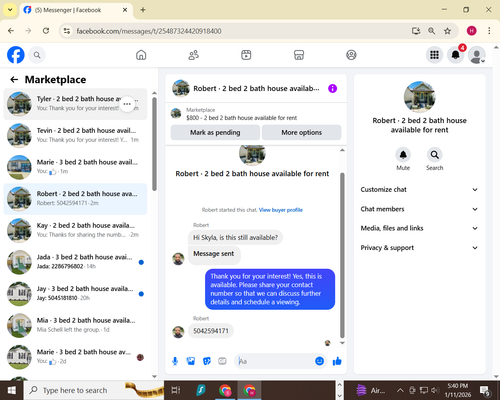Open the Friends icon in top navigation
Viewport: 500px width, 400px height.
pos(194,55)
